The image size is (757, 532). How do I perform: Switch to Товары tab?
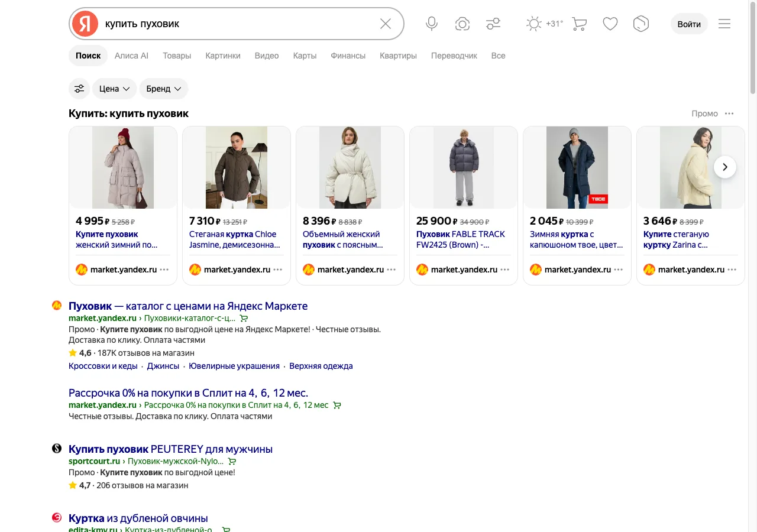click(177, 56)
